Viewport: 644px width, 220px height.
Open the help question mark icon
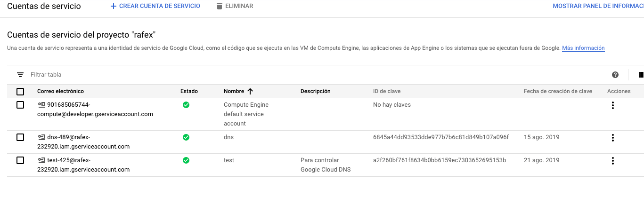pyautogui.click(x=615, y=75)
